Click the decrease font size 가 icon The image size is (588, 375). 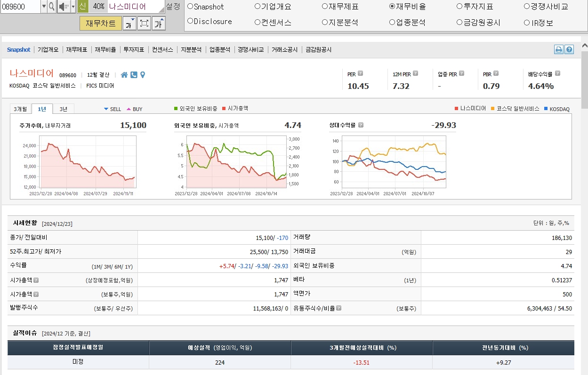tap(129, 23)
